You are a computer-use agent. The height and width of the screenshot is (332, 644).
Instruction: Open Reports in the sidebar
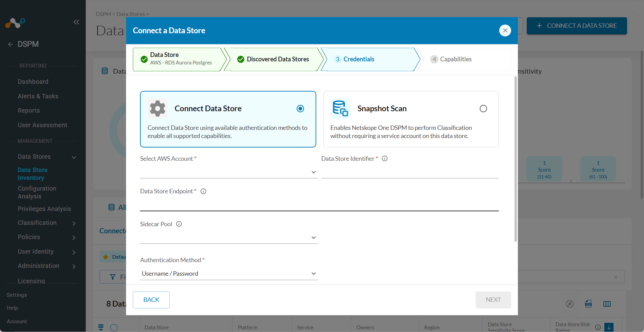point(29,111)
